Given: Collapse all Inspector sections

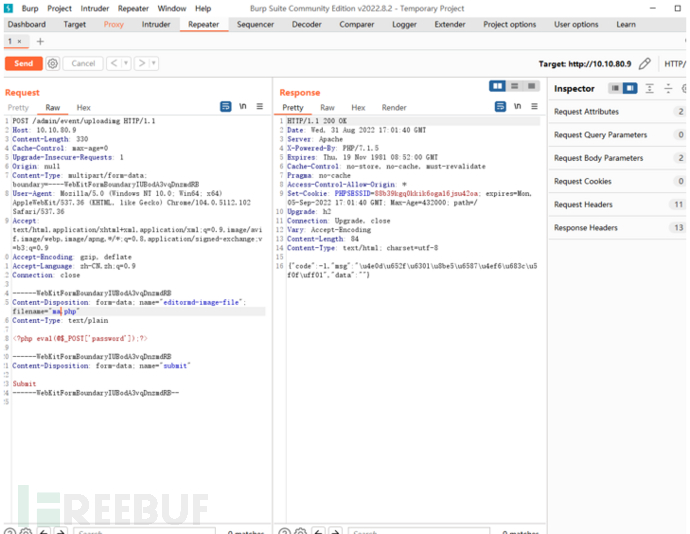Looking at the screenshot, I should [x=668, y=88].
